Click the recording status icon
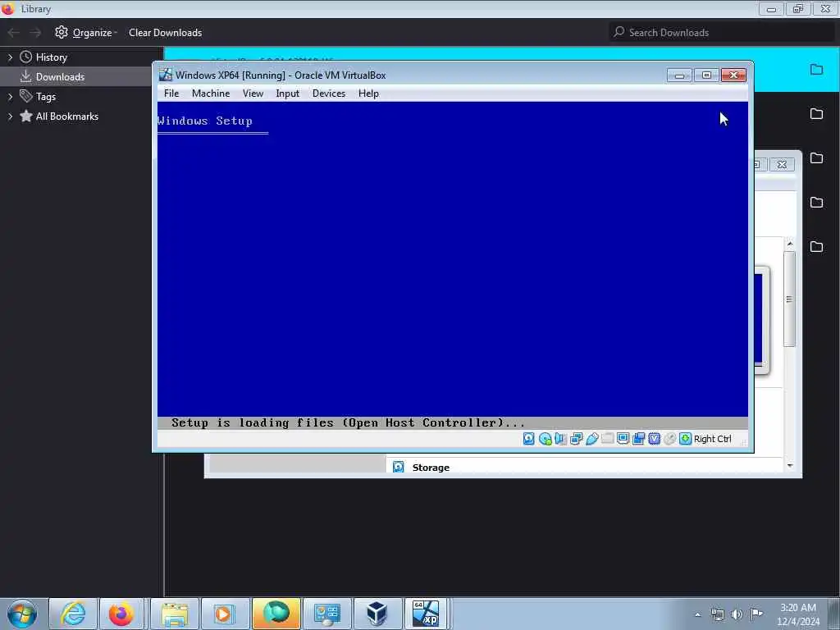Screen dimensions: 840x630 [638, 439]
